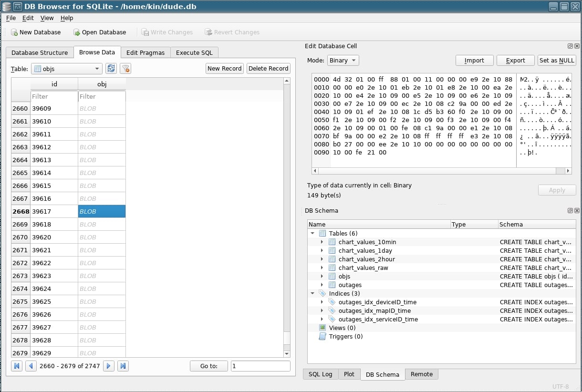Screen dimensions: 582x392
Task: Click Open Database toolbar button
Action: coord(100,32)
